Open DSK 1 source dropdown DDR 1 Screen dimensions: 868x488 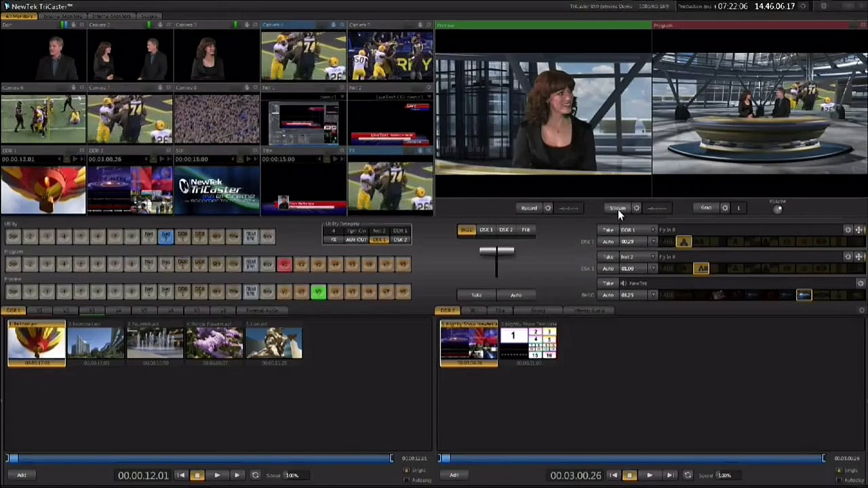(637, 230)
